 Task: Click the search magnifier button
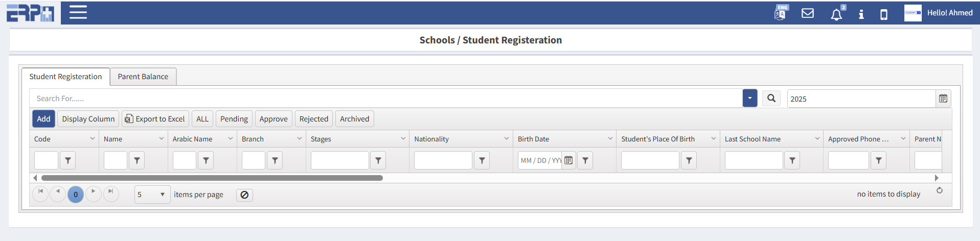point(771,98)
